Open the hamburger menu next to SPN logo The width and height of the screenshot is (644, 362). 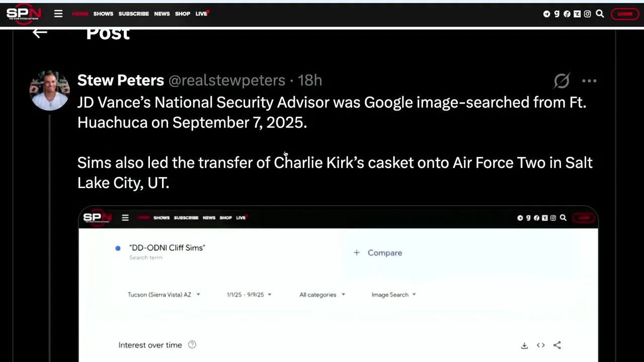tap(58, 14)
